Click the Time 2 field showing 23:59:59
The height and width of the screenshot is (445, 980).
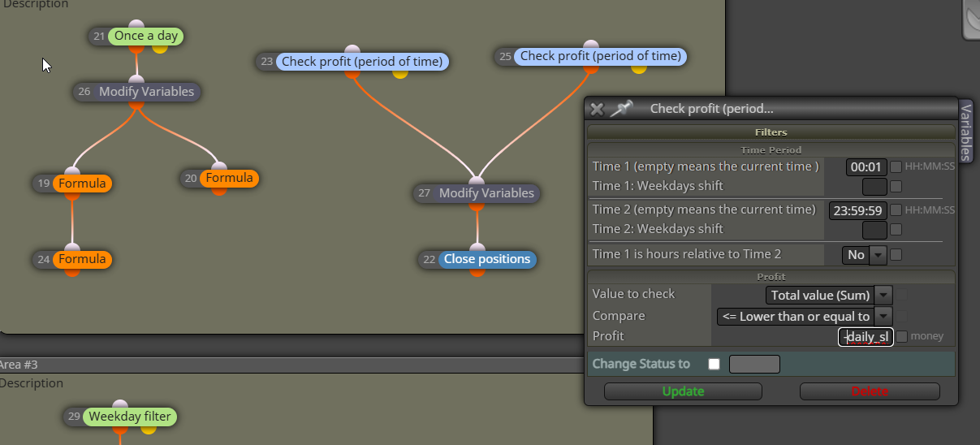(x=858, y=210)
